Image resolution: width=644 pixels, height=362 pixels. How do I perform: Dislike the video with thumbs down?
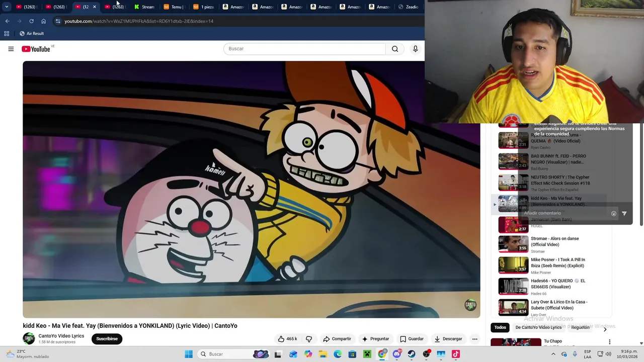pyautogui.click(x=309, y=339)
